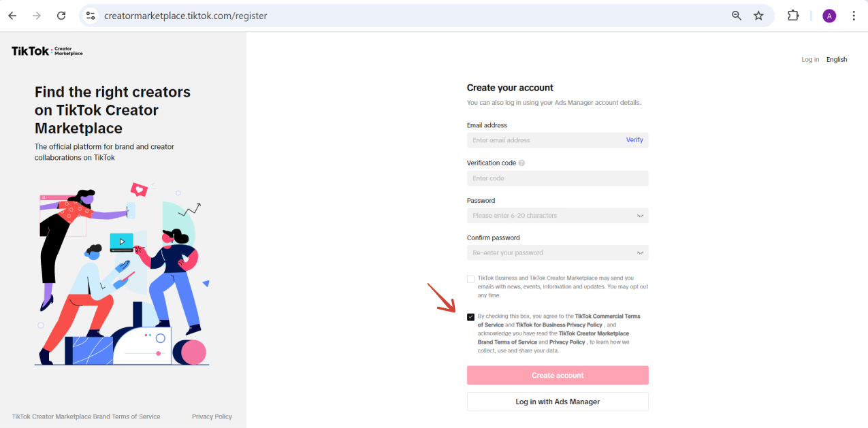Select the Log in option top right
The height and width of the screenshot is (428, 868).
point(810,59)
